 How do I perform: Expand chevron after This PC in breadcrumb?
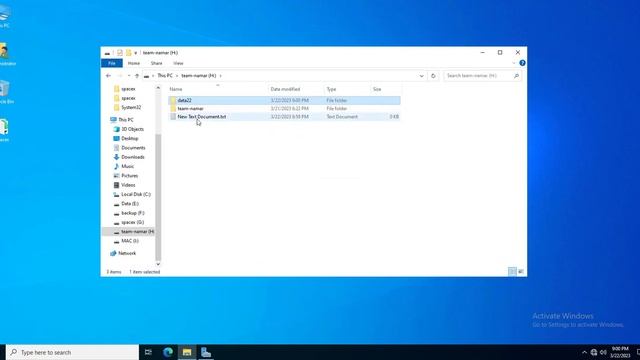[177, 76]
